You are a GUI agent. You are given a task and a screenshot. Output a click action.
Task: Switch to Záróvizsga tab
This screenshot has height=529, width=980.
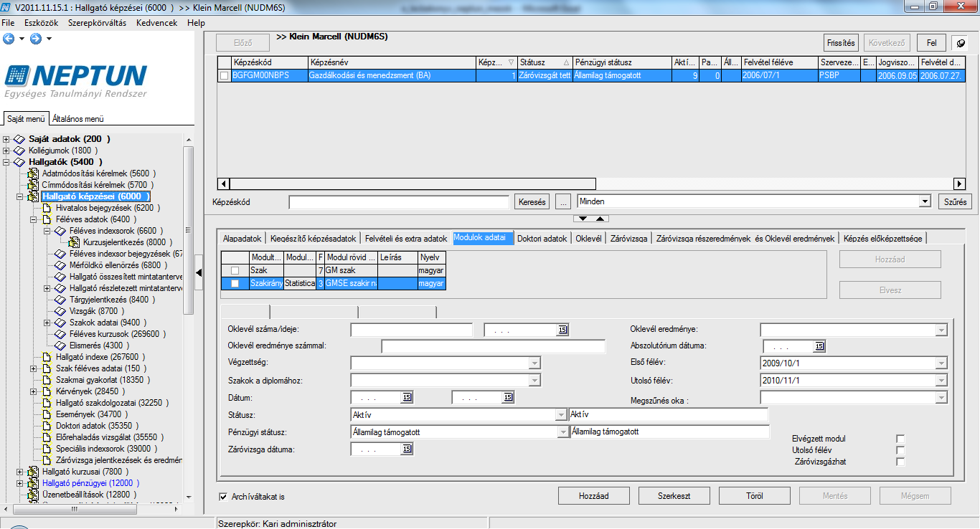pyautogui.click(x=629, y=238)
